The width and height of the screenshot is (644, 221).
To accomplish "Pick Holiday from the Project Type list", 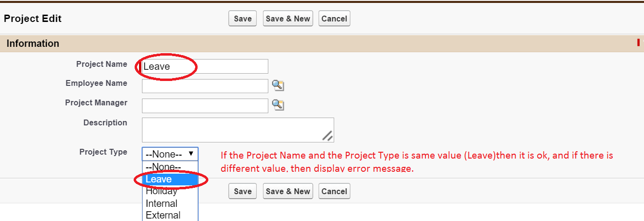I will [x=161, y=191].
